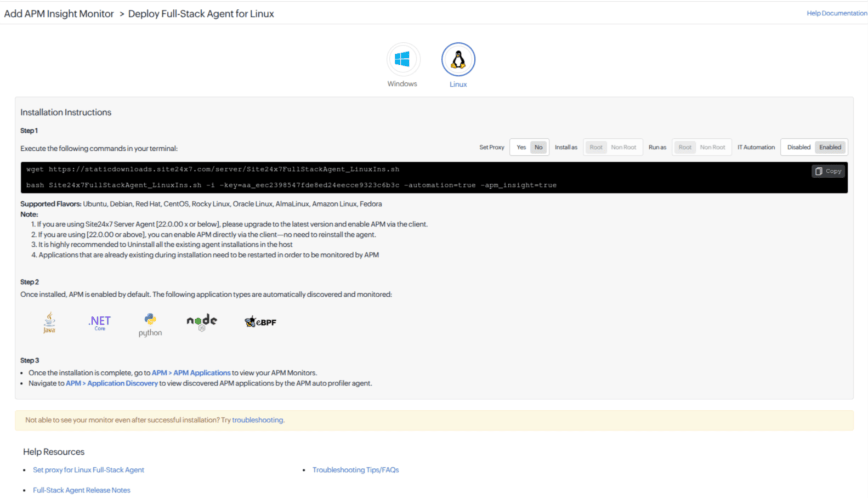Set IT Automation to Enabled
This screenshot has height=498, width=868.
click(830, 147)
